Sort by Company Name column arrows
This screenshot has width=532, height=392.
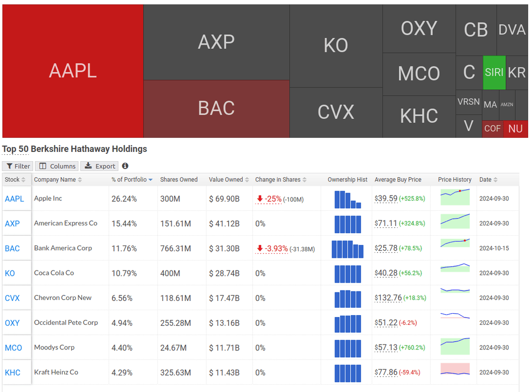(80, 180)
